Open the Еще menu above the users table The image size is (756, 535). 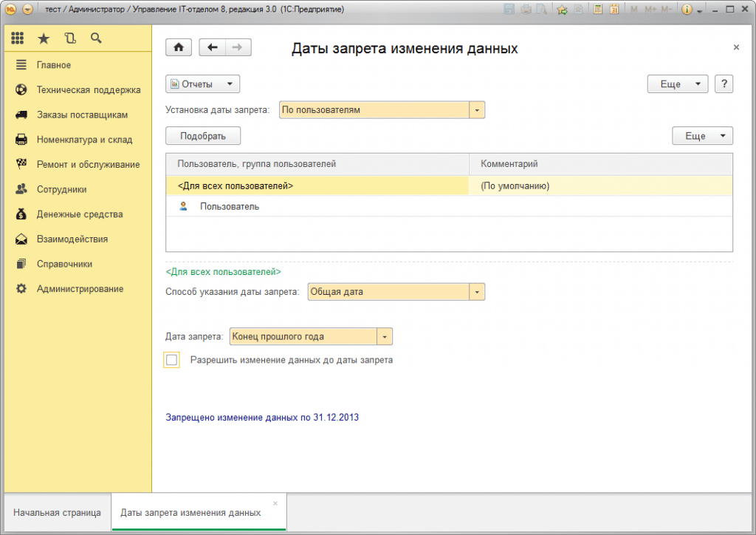tap(703, 136)
